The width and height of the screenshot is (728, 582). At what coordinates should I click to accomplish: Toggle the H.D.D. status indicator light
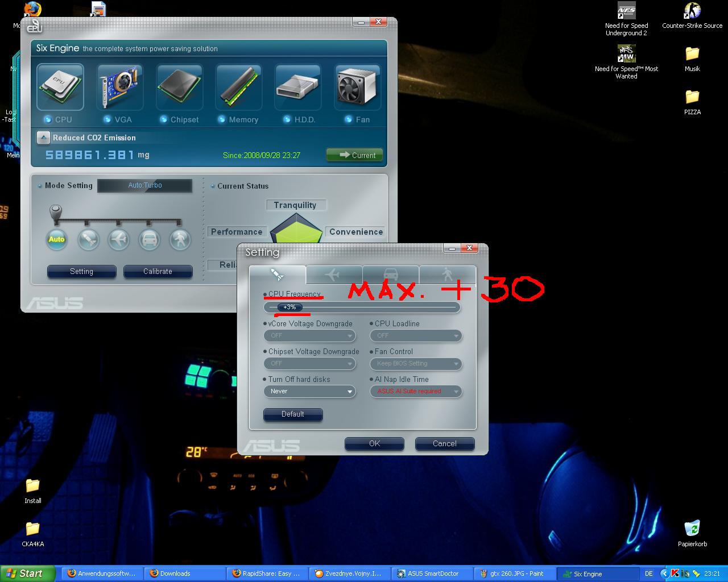(x=287, y=119)
